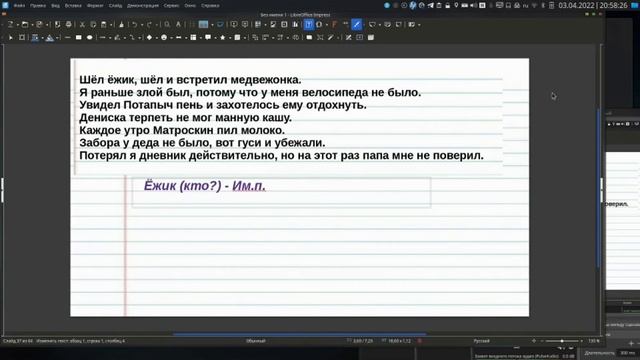
Task: Open the Файл menu
Action: 19,6
